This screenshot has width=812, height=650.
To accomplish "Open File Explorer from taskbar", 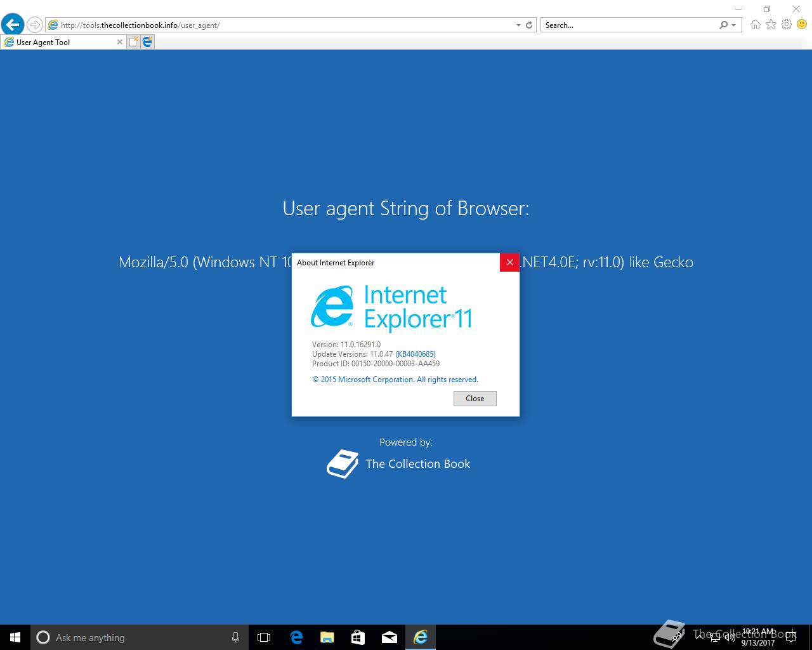I will click(327, 637).
